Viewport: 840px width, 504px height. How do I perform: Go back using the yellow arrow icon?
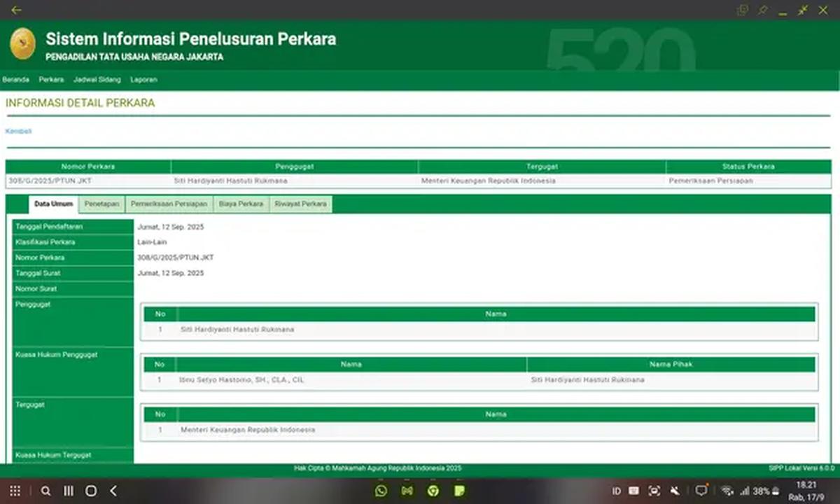pos(16,10)
